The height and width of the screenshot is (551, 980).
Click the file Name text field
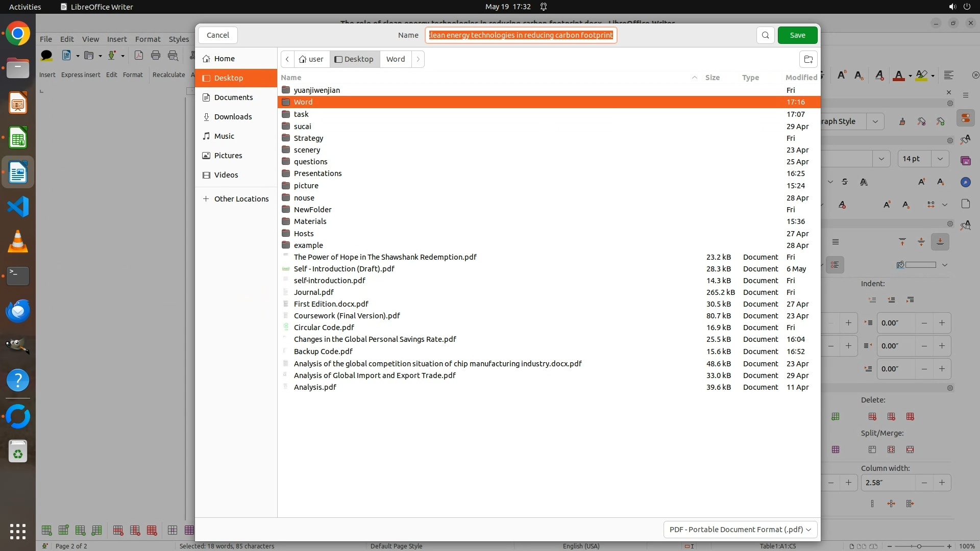pyautogui.click(x=521, y=35)
